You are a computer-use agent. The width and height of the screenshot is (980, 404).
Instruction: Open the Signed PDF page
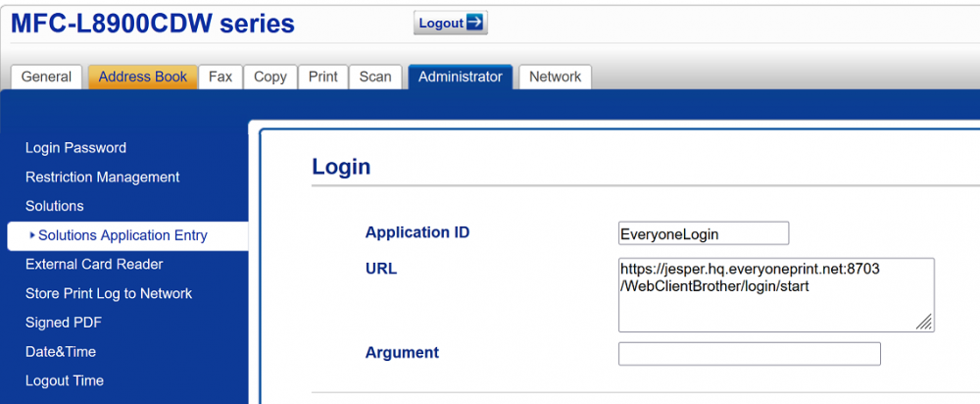[64, 323]
